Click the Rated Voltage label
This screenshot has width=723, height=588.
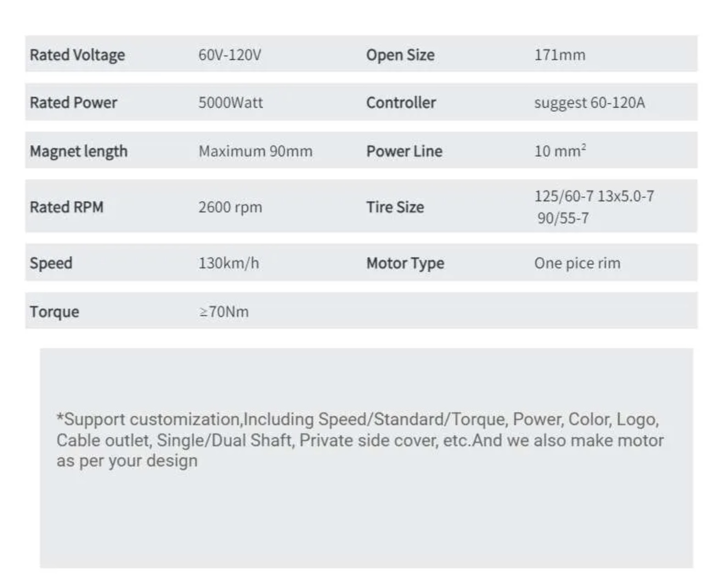click(77, 55)
